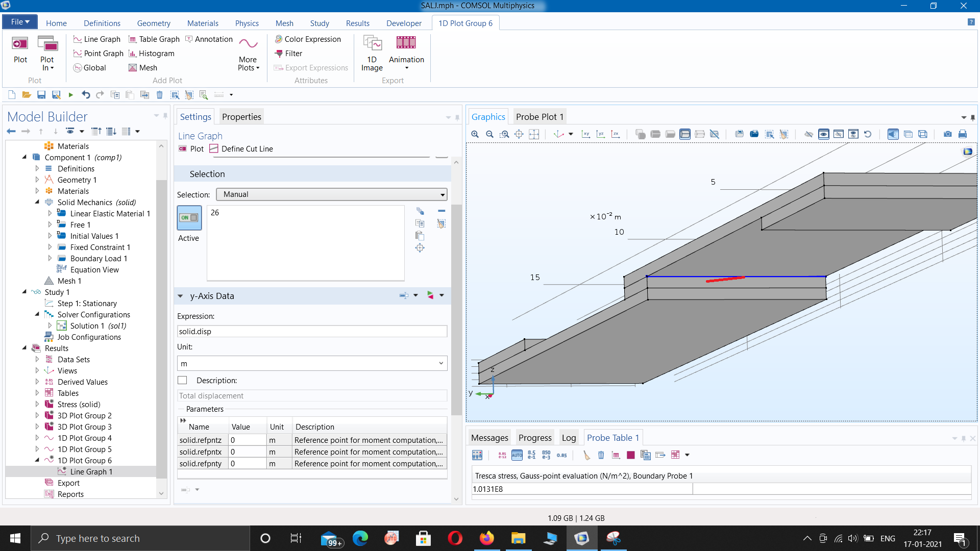
Task: Open the Selection Manual dropdown
Action: (x=332, y=194)
